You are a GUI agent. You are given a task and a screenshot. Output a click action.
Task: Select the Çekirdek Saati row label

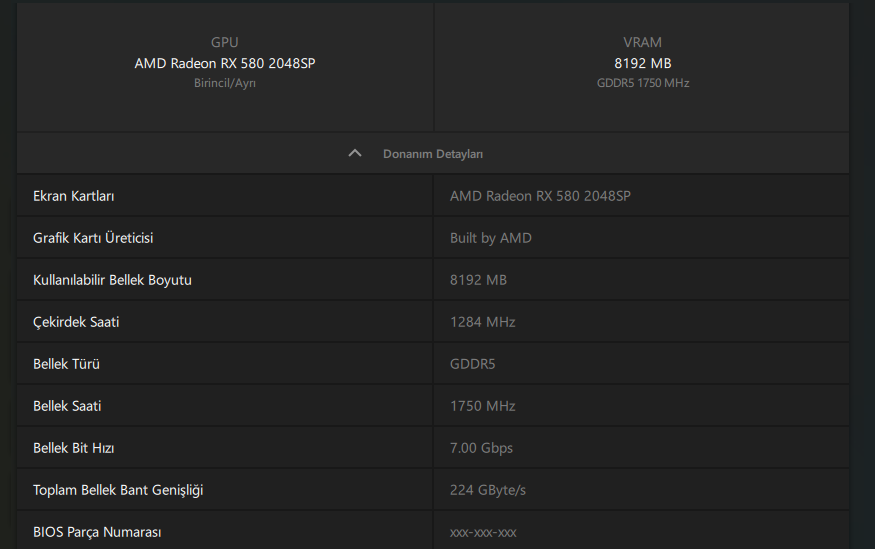pyautogui.click(x=76, y=322)
